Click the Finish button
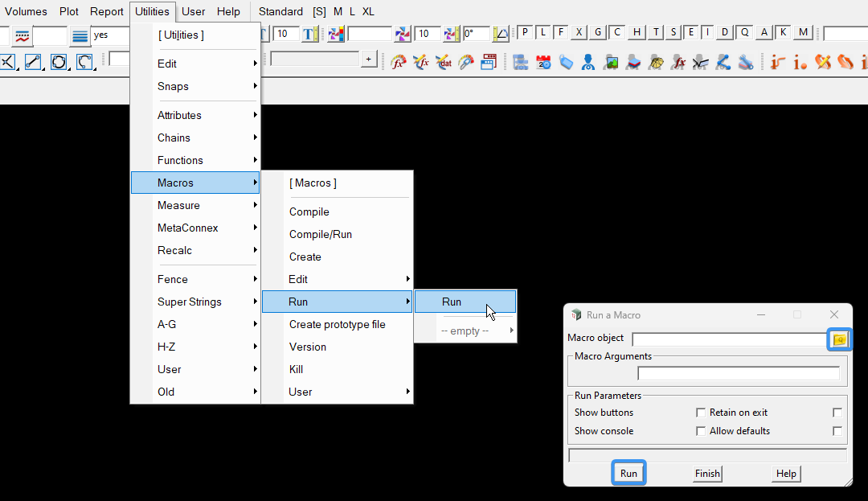Image resolution: width=868 pixels, height=501 pixels. (707, 474)
